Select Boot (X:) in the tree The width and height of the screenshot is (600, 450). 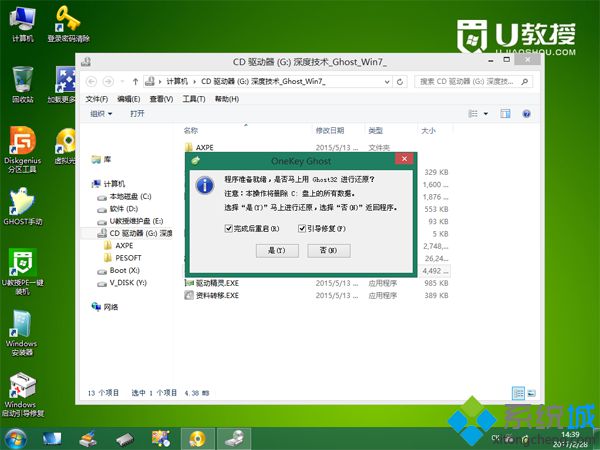pyautogui.click(x=119, y=271)
